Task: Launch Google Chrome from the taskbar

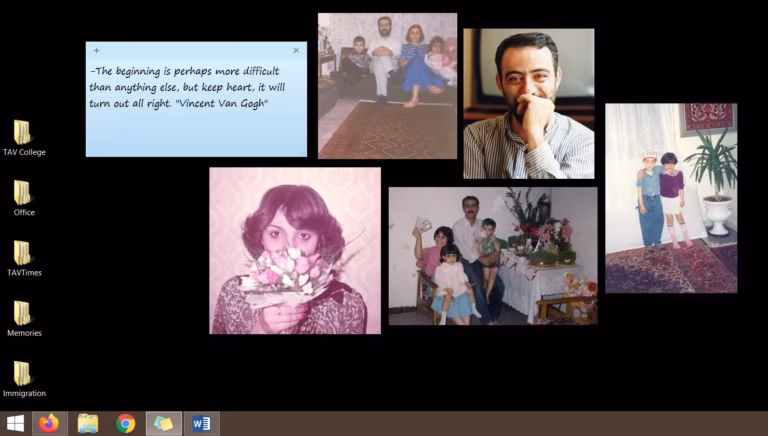Action: tap(125, 423)
